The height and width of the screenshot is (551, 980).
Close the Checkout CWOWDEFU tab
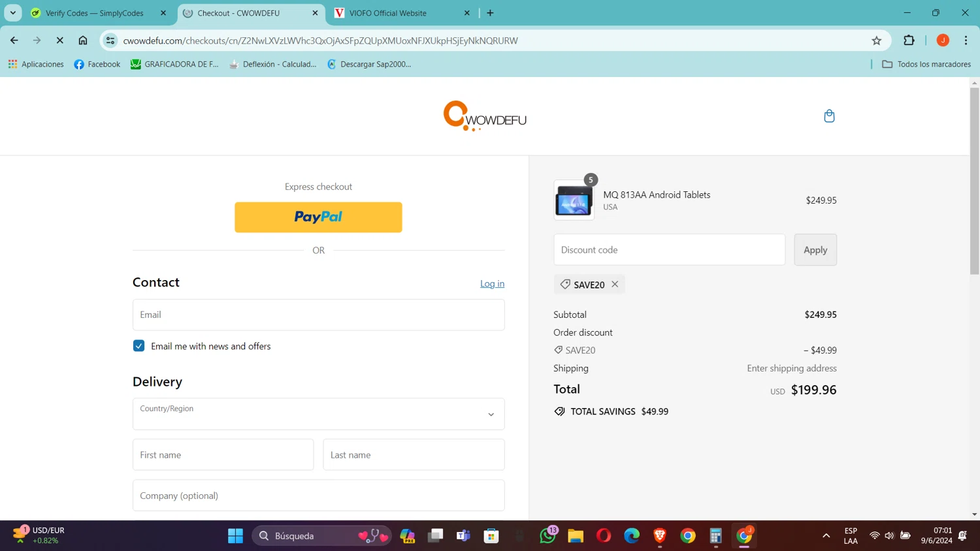pos(315,13)
